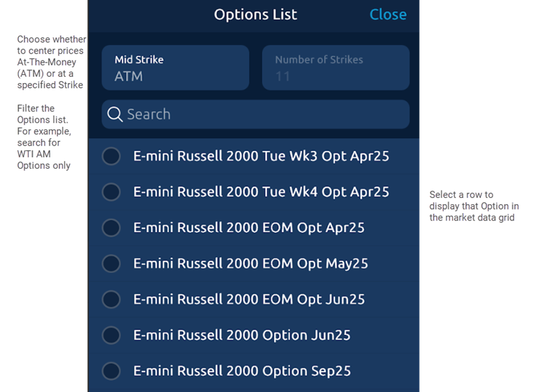Click the ATM value in Mid Strike field
Image resolution: width=545 pixels, height=392 pixels.
(x=129, y=73)
